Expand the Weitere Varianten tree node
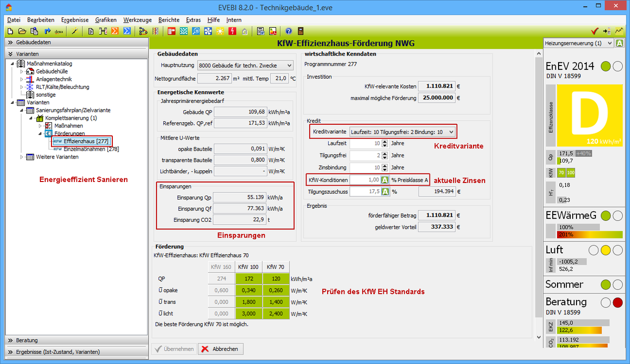The height and width of the screenshot is (364, 630). pos(22,157)
